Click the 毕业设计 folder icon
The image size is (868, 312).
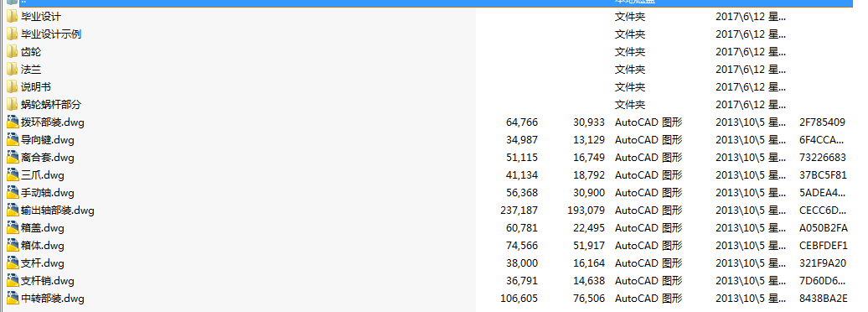point(13,17)
